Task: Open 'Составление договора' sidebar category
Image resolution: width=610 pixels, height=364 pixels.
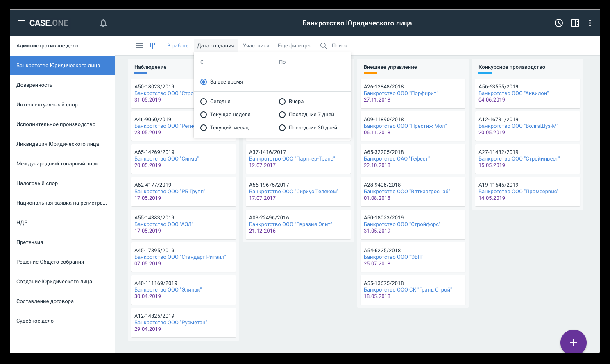Action: click(x=62, y=301)
